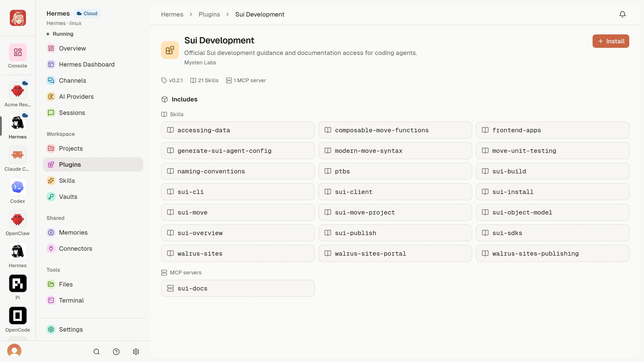Open the bottom gear settings icon

[136, 351]
